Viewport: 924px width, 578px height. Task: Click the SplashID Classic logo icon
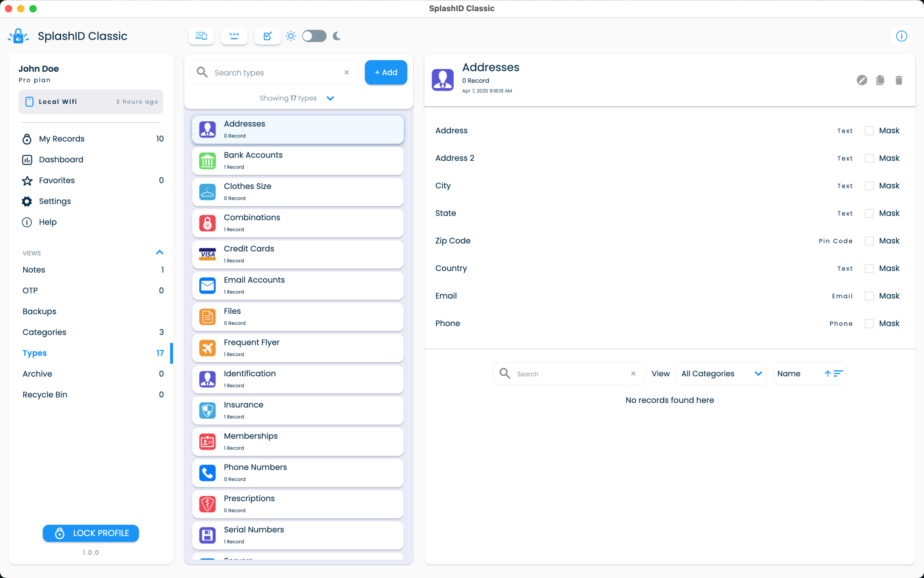tap(18, 36)
